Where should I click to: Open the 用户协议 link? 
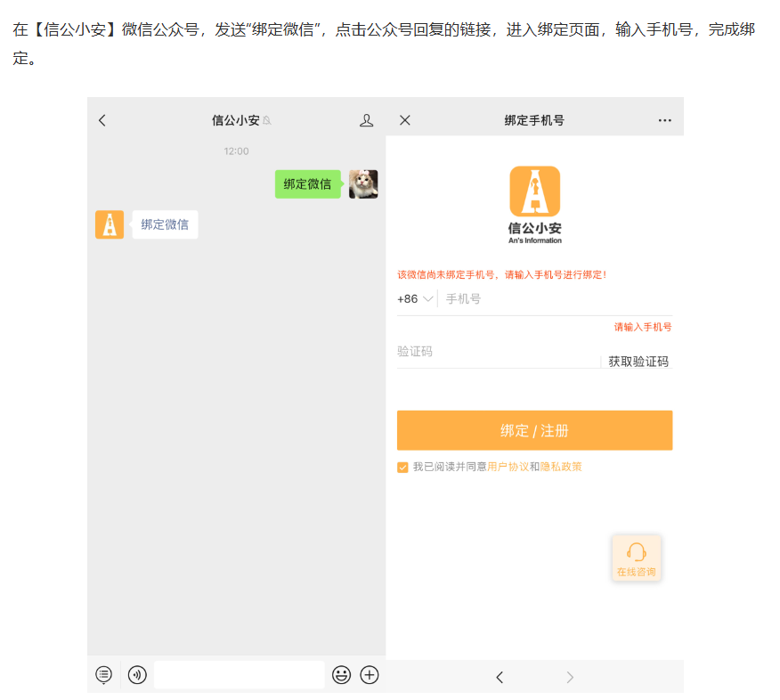pyautogui.click(x=508, y=467)
